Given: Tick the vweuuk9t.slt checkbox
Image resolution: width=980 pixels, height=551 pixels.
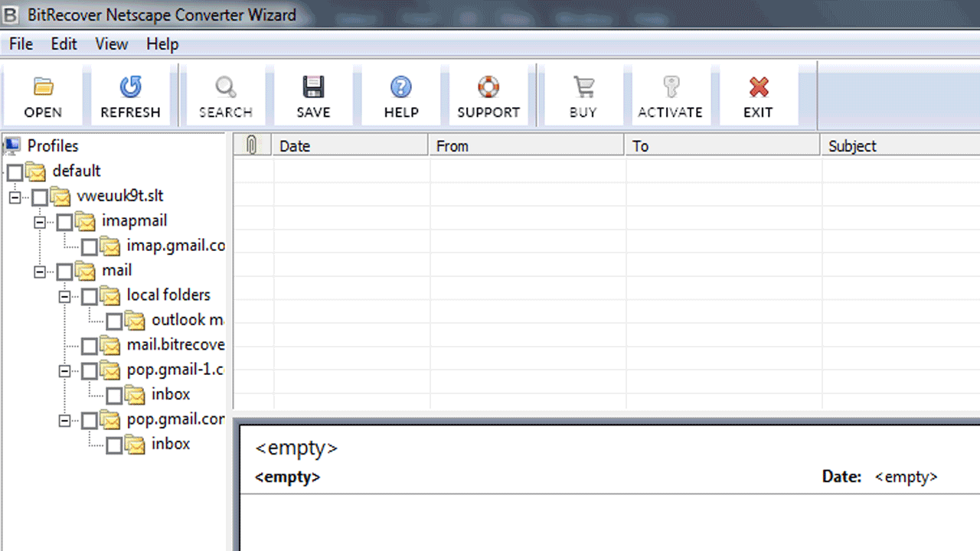Looking at the screenshot, I should click(x=40, y=197).
